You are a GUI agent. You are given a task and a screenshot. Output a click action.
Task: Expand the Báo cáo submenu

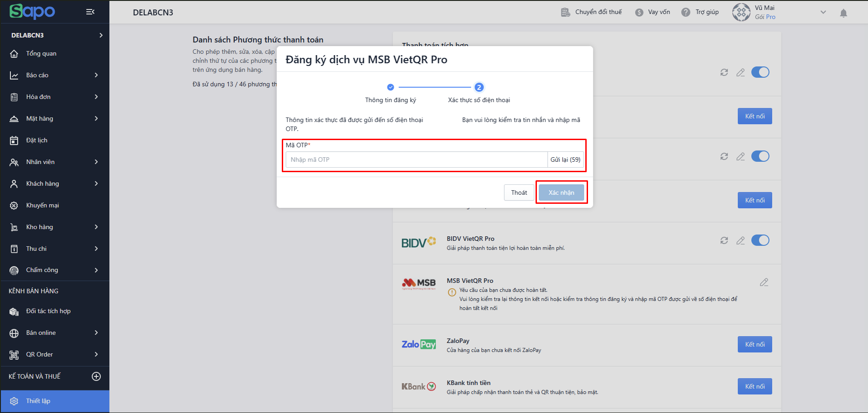pos(96,75)
